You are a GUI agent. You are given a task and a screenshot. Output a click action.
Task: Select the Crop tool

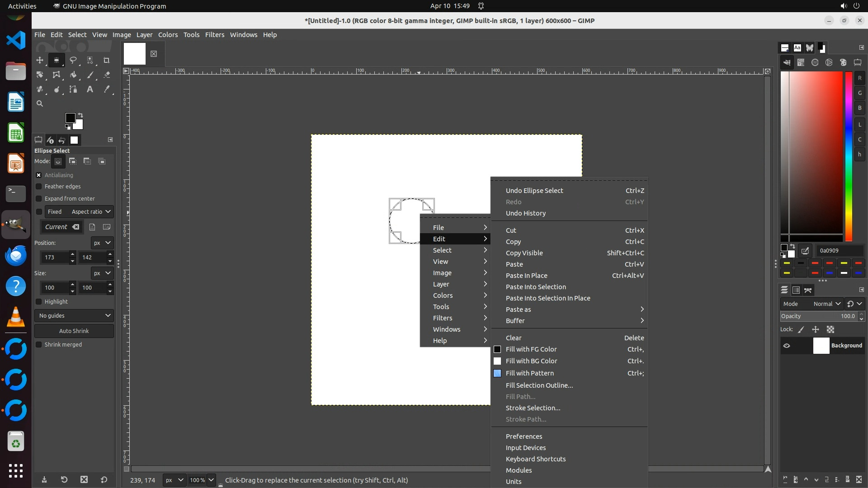point(107,60)
